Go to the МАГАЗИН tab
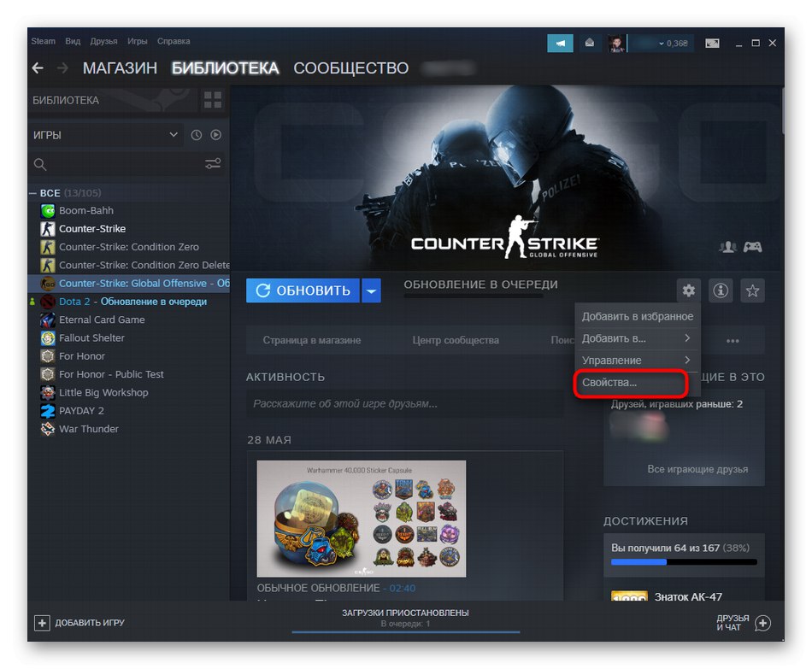 (120, 67)
